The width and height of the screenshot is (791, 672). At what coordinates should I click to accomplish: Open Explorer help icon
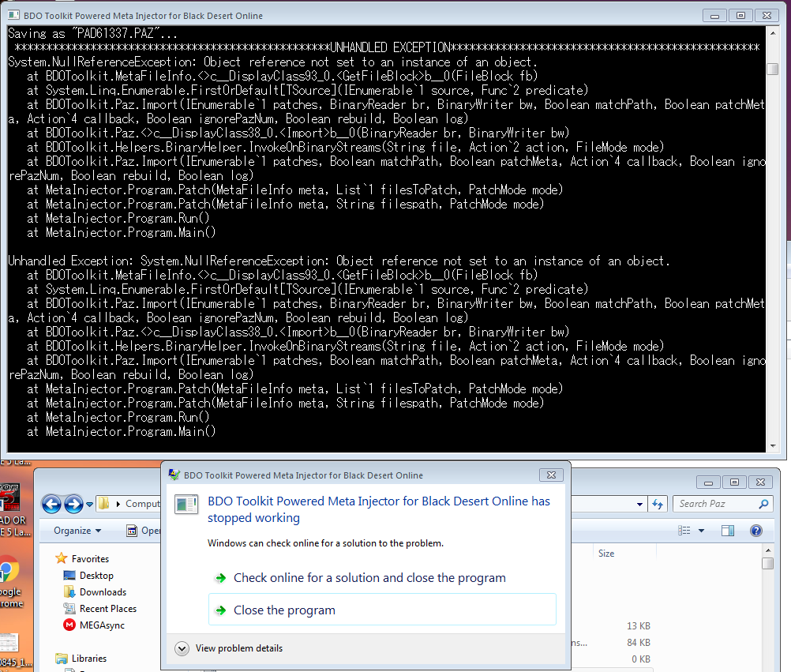pos(755,531)
